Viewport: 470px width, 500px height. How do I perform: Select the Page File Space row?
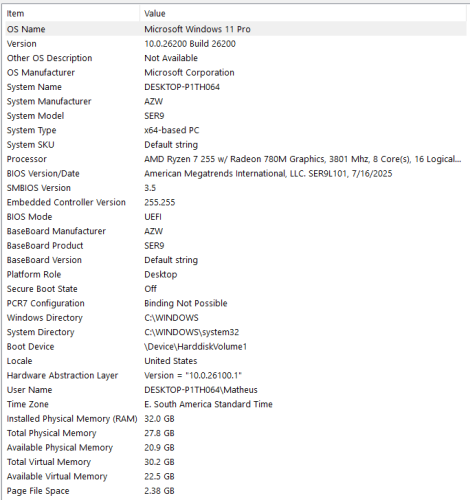tap(236, 491)
